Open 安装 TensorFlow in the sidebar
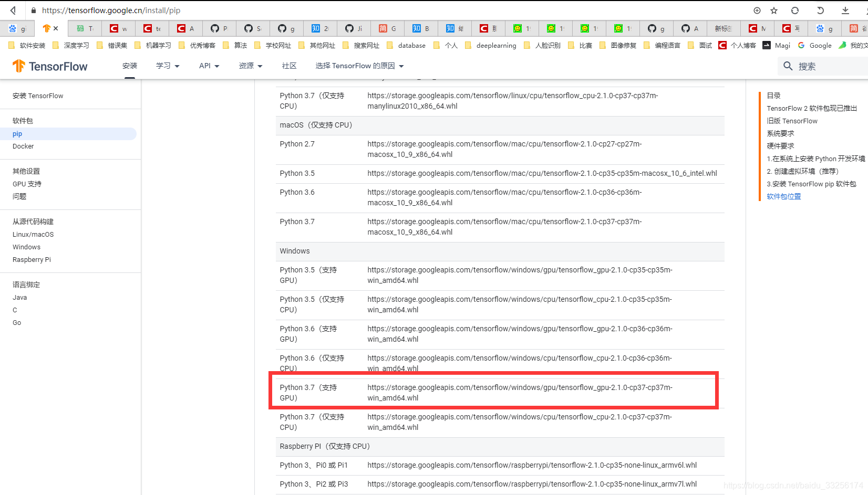Image resolution: width=868 pixels, height=495 pixels. click(x=38, y=96)
